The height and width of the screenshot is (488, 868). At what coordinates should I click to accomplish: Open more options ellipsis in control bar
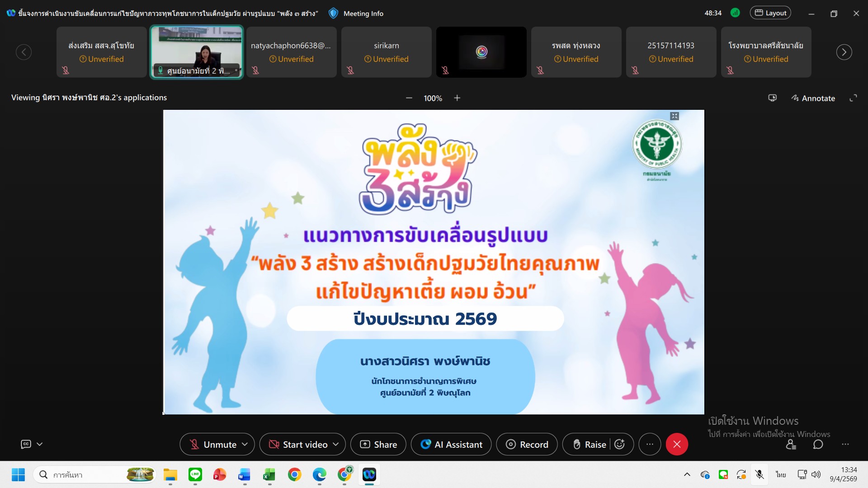650,445
